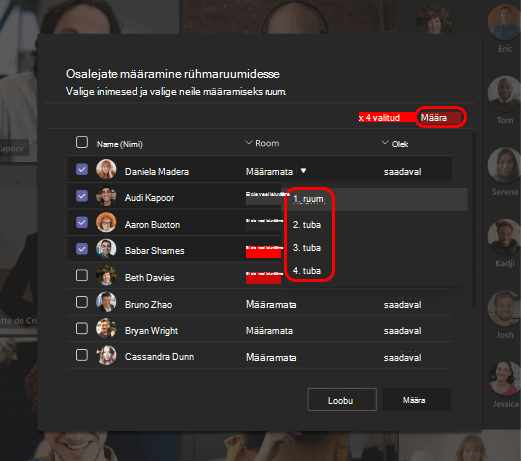521x461 pixels.
Task: Uncheck Aaron Buxton's checkbox
Action: click(x=82, y=222)
